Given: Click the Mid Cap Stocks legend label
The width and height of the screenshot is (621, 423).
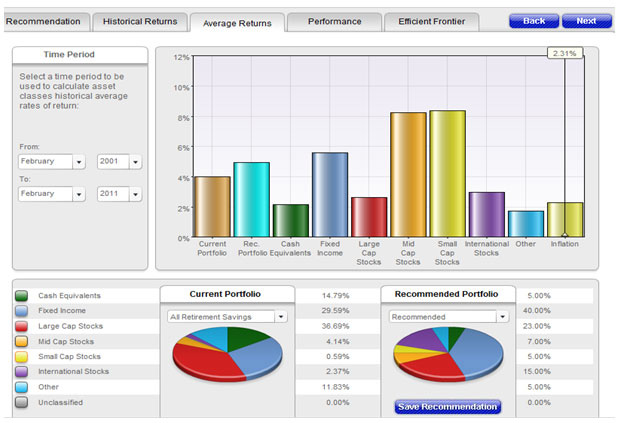Looking at the screenshot, I should coord(66,341).
